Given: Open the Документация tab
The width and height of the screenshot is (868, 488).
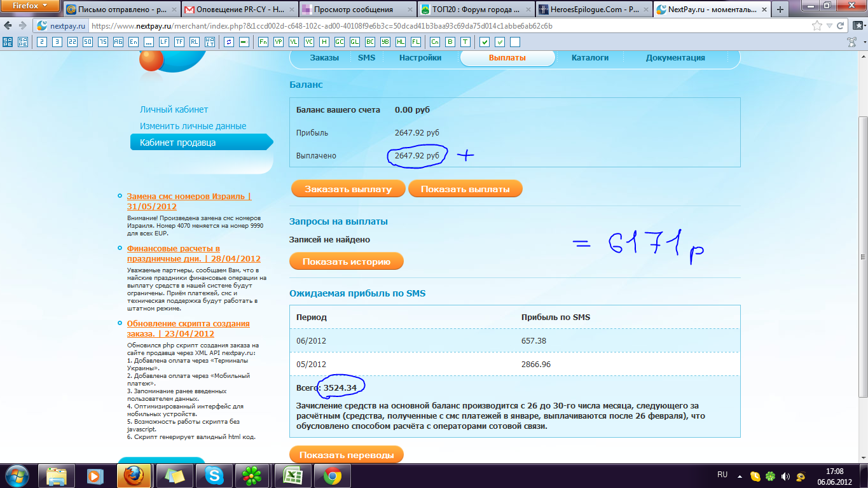Looking at the screenshot, I should click(x=675, y=58).
